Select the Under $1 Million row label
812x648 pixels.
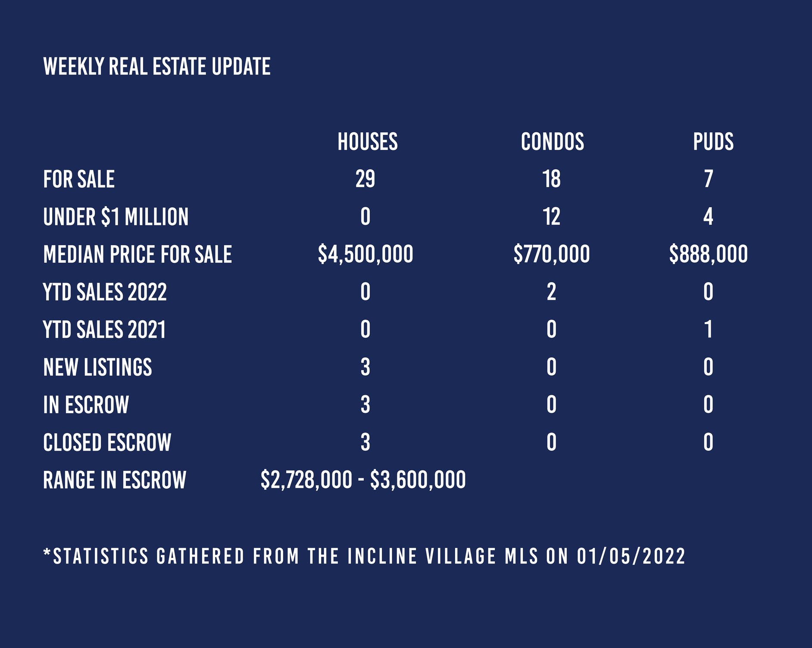click(x=116, y=217)
